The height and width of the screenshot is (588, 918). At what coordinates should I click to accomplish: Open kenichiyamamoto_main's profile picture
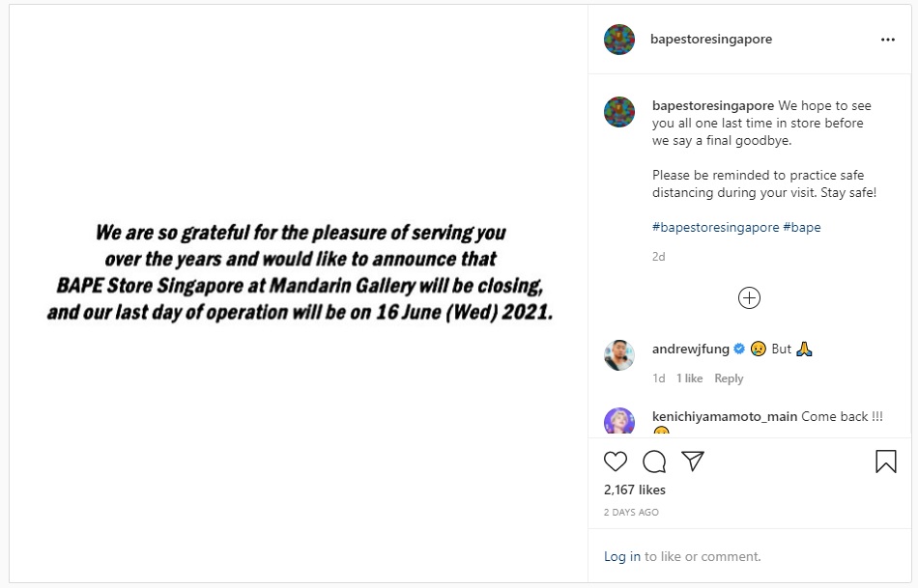(619, 422)
